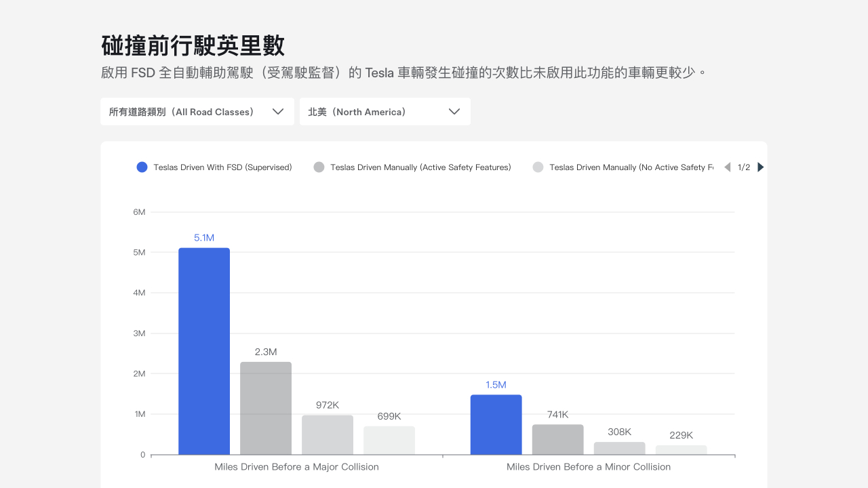The image size is (868, 488).
Task: Click the light gray No Active Safety legend dot
Action: point(538,167)
